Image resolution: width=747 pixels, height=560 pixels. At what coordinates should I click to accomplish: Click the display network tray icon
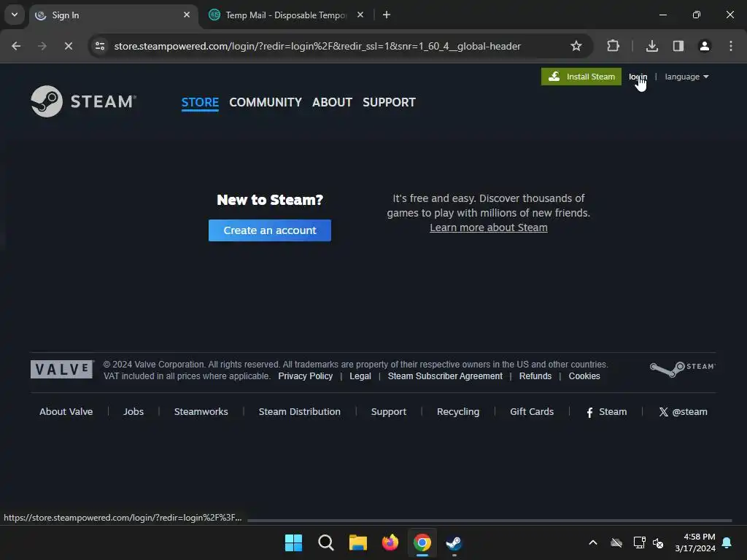[639, 542]
